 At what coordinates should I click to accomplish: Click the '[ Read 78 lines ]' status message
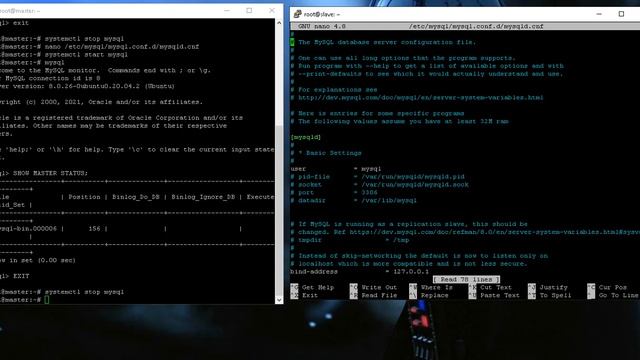[x=466, y=280]
